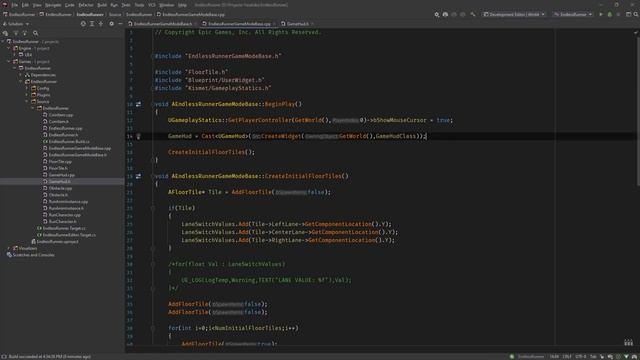Viewport: 640px width, 360px height.
Task: Click the CreateInitialFloorTiles call on line 16
Action: (x=211, y=152)
